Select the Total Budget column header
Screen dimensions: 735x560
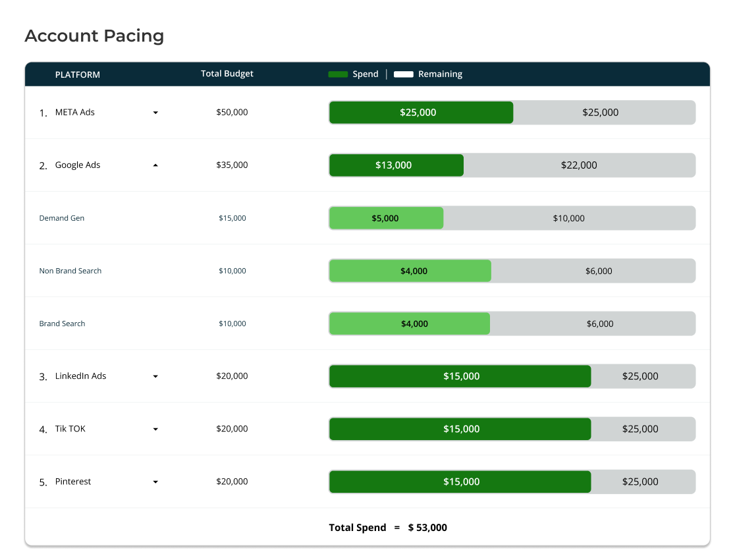227,74
